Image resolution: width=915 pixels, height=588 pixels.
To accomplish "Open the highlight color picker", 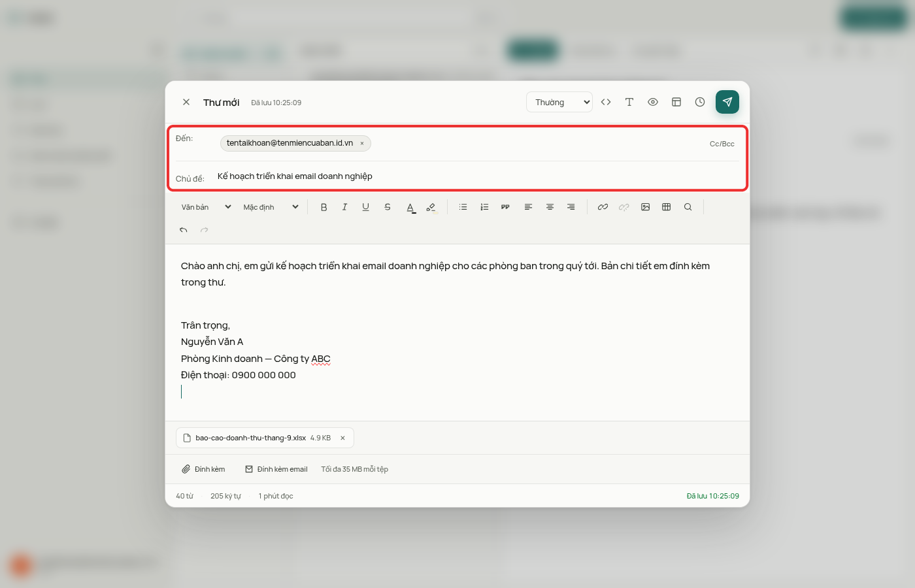I will coord(431,207).
